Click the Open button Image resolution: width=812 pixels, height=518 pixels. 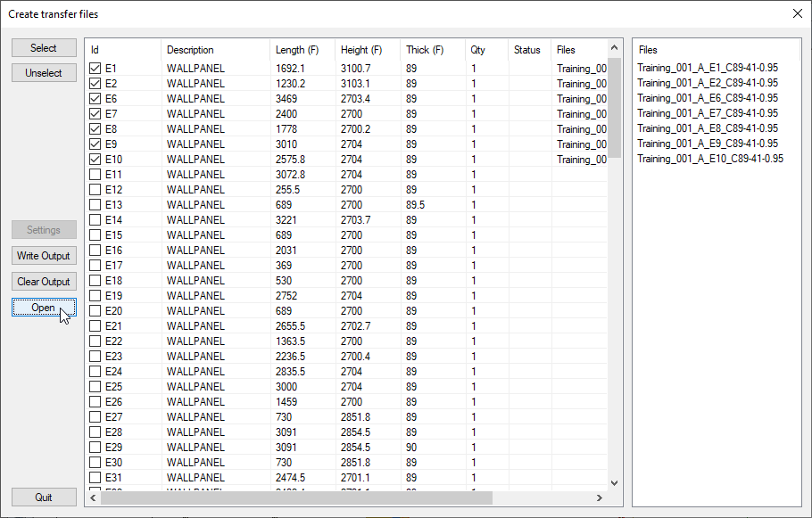click(x=44, y=308)
